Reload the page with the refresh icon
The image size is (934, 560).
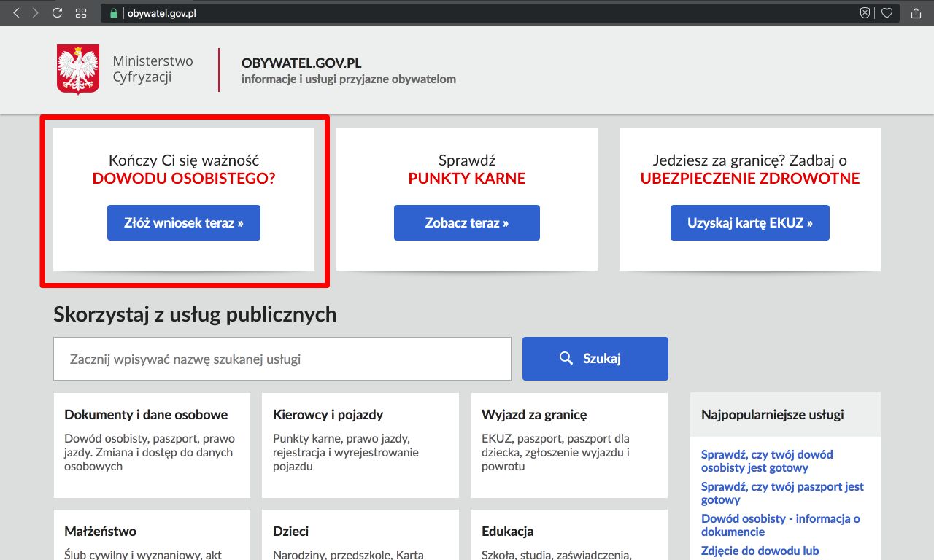(58, 13)
